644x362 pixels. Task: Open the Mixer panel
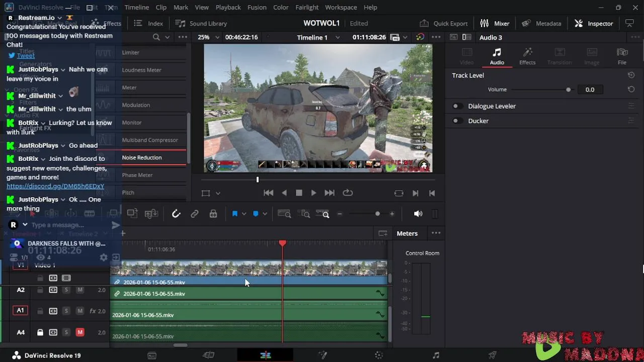click(495, 23)
